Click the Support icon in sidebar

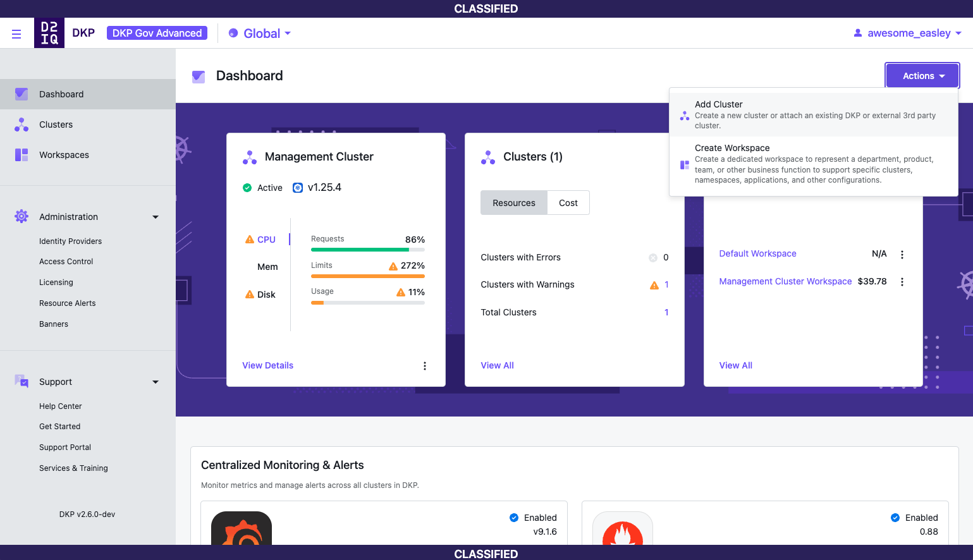pyautogui.click(x=21, y=382)
